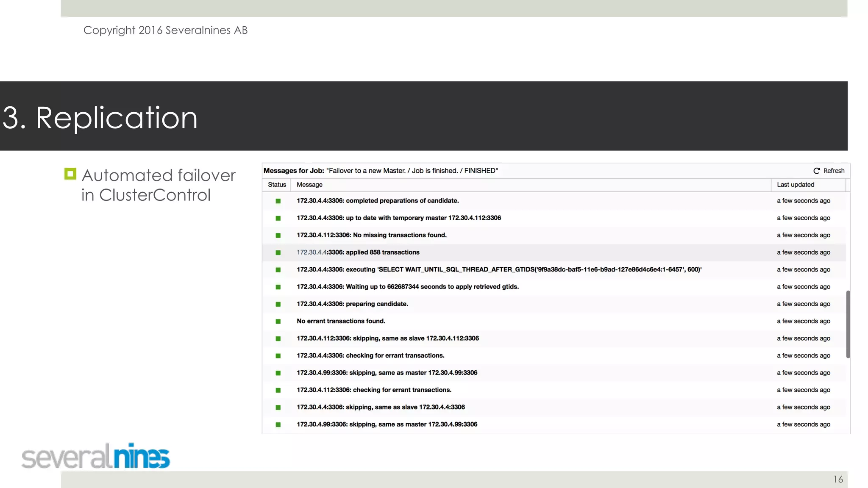Select 'up to date with temporary master' message
868x488 pixels.
pyautogui.click(x=399, y=218)
